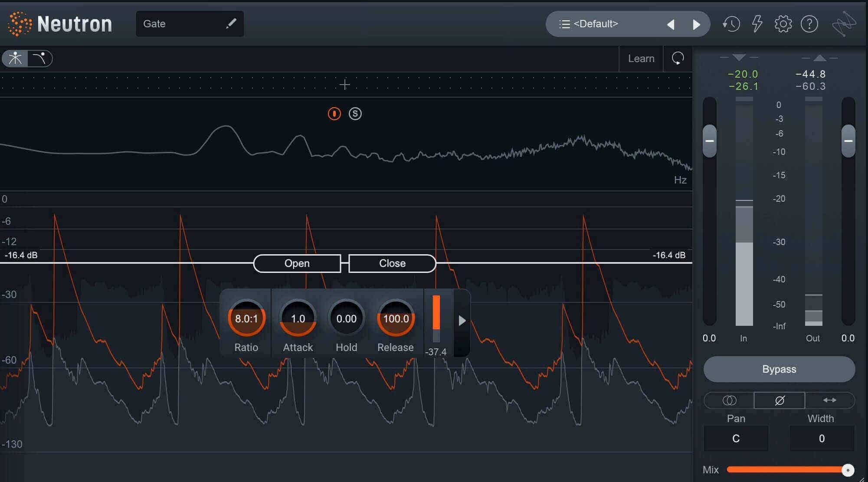Click the input gain 0.0 readout
868x482 pixels.
coord(709,338)
